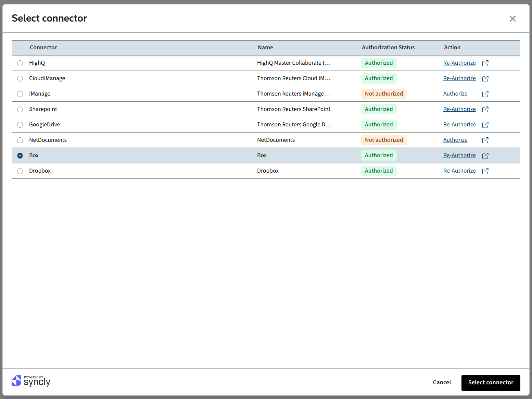The image size is (532, 399).
Task: Re-Authorize the Box connector
Action: click(459, 155)
